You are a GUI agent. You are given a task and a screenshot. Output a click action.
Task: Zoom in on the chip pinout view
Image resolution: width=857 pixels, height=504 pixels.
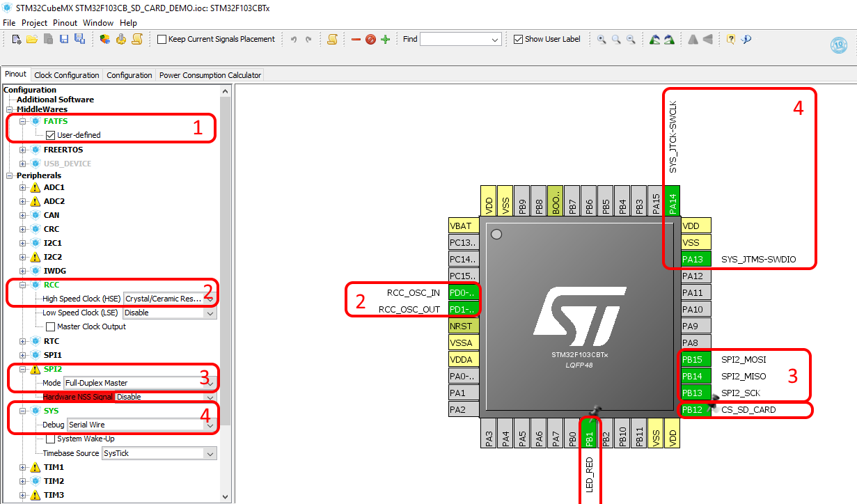[600, 40]
